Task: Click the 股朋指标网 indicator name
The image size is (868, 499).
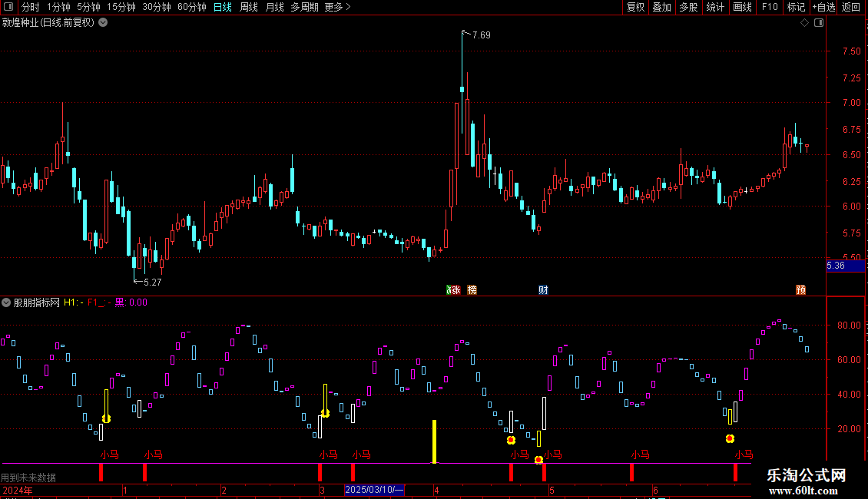Action: click(37, 302)
